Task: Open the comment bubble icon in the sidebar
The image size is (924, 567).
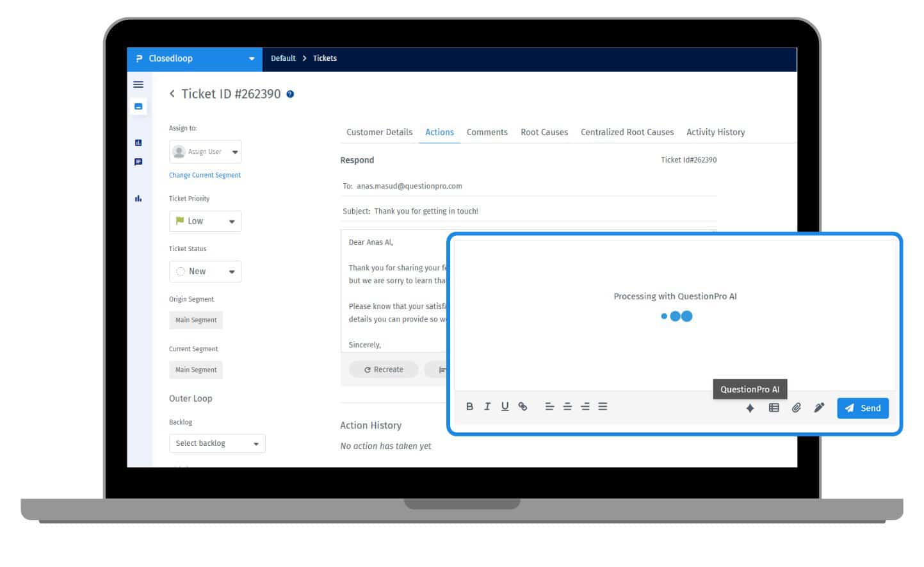Action: pyautogui.click(x=138, y=162)
